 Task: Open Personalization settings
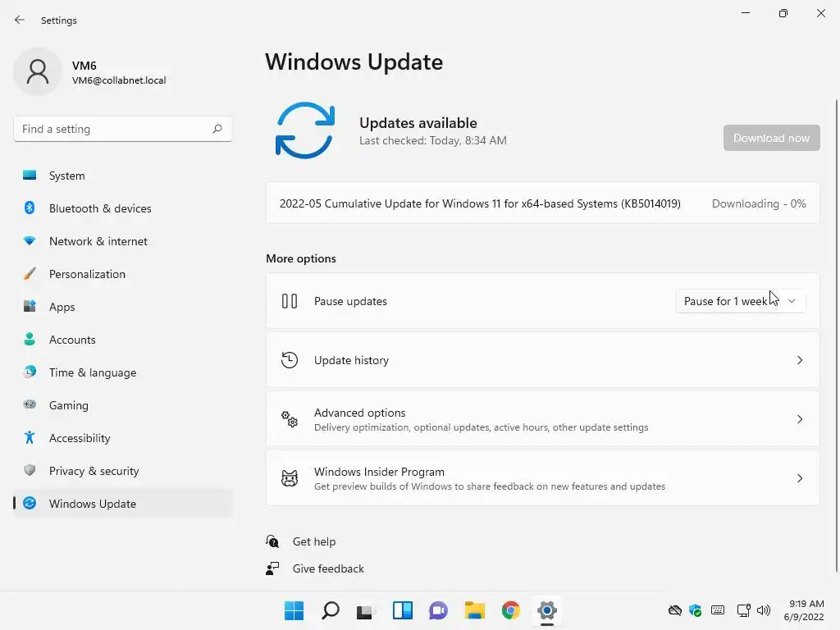click(x=123, y=274)
